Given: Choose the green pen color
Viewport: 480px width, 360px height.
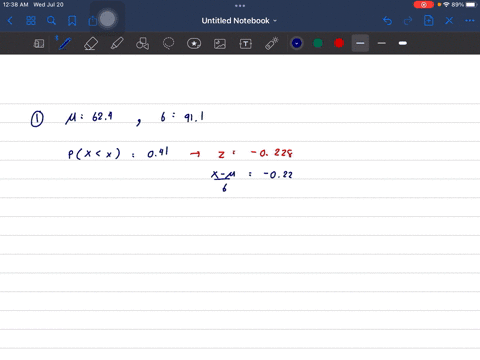Looking at the screenshot, I should [318, 43].
